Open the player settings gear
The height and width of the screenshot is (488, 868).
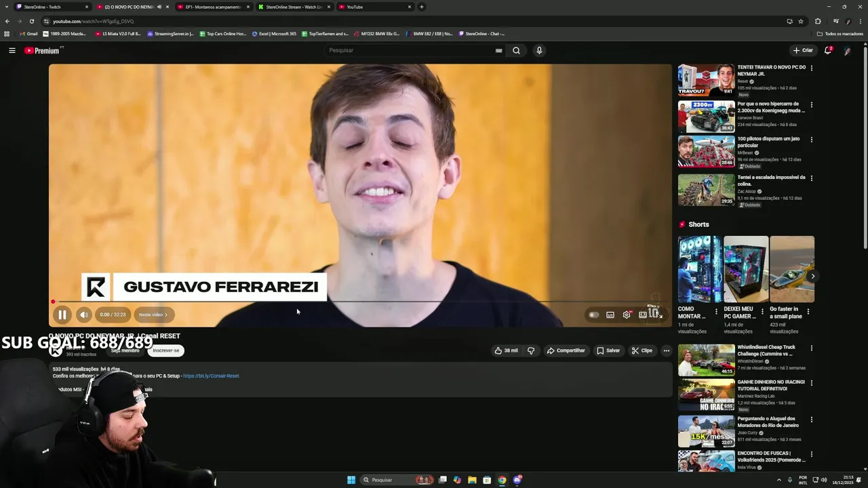pyautogui.click(x=627, y=314)
